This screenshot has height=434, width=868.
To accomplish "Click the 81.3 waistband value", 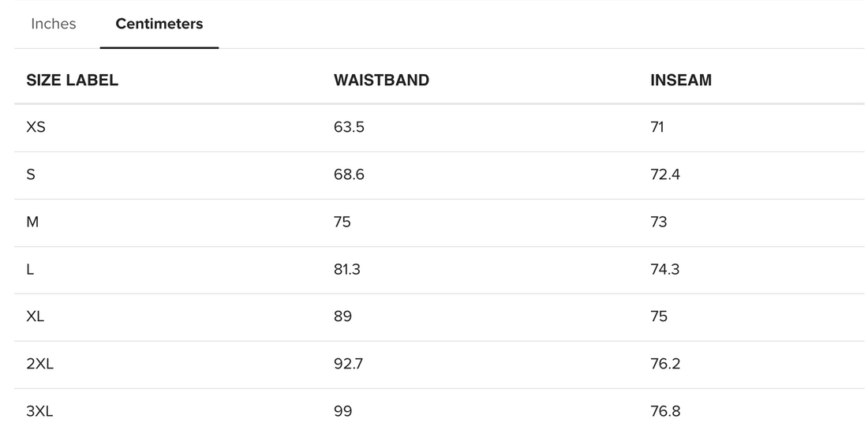I will [347, 269].
